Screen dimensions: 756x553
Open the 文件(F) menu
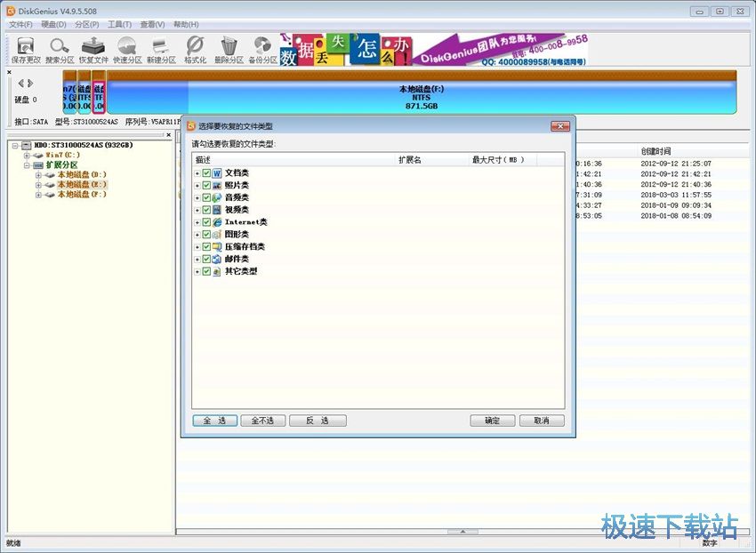coord(20,25)
